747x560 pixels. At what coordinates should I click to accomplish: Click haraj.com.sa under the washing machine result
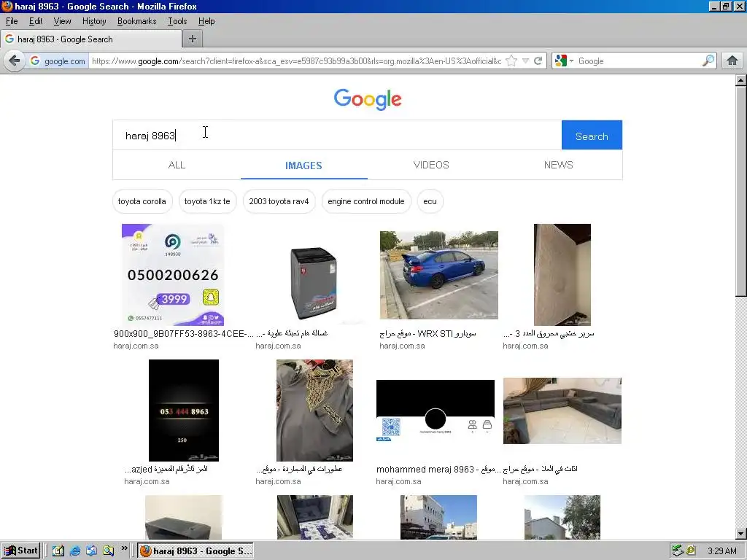278,346
